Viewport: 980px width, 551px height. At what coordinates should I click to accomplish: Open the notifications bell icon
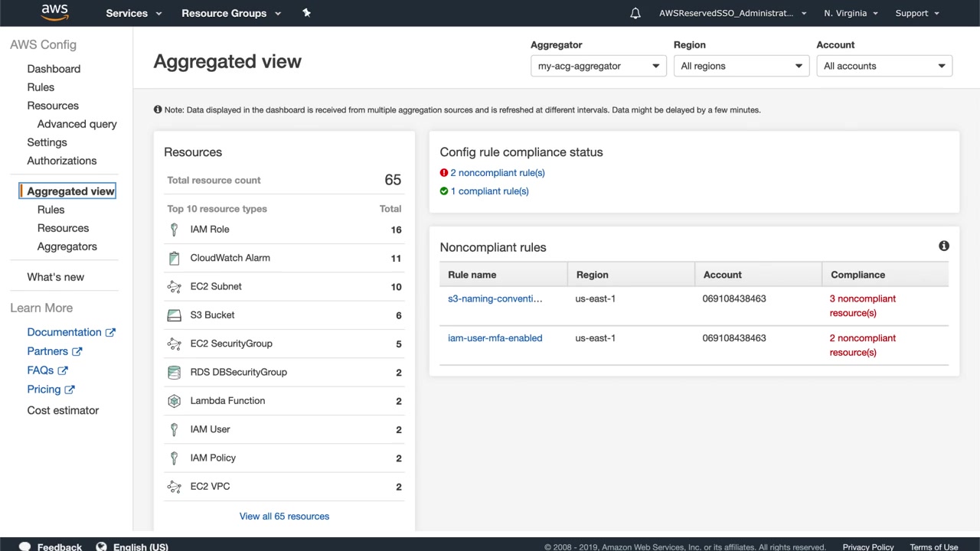(x=635, y=13)
